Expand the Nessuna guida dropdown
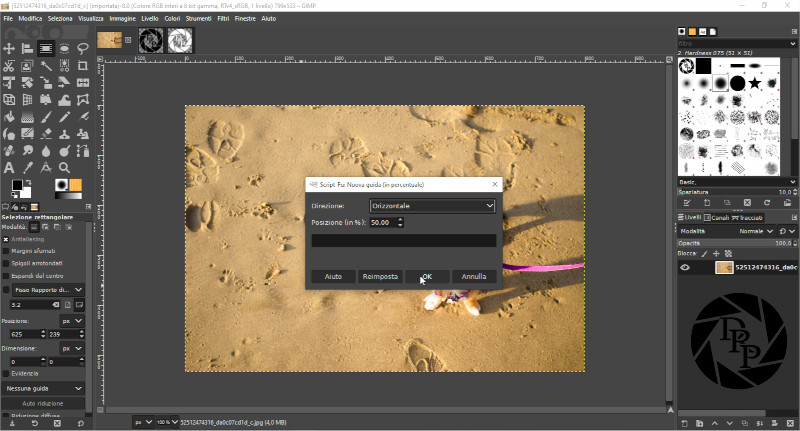This screenshot has height=431, width=800. tap(44, 388)
